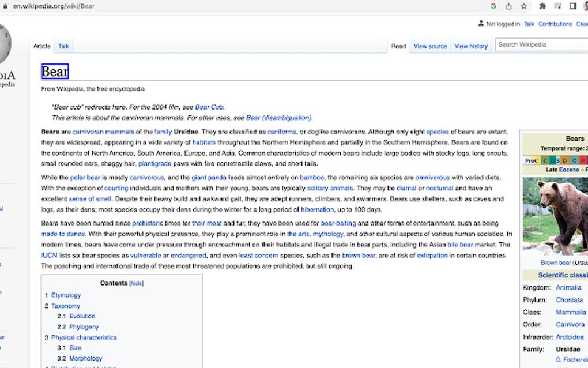Click the Google icon in the address bar
The width and height of the screenshot is (588, 368).
[x=493, y=6]
